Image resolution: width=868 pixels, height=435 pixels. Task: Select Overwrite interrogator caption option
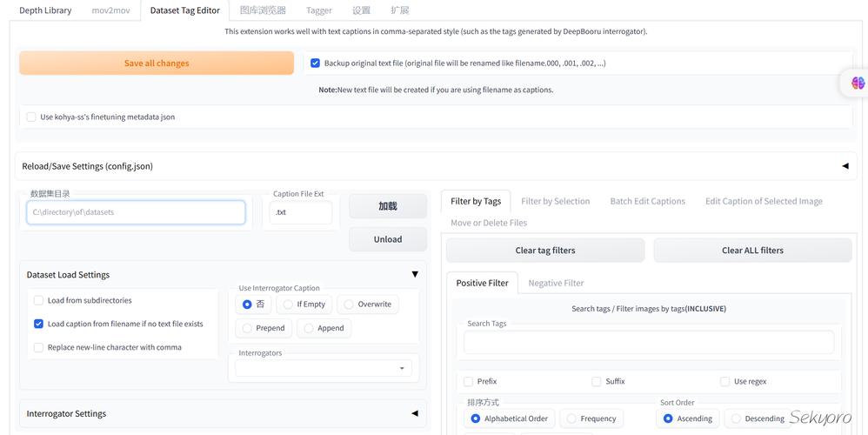(368, 304)
